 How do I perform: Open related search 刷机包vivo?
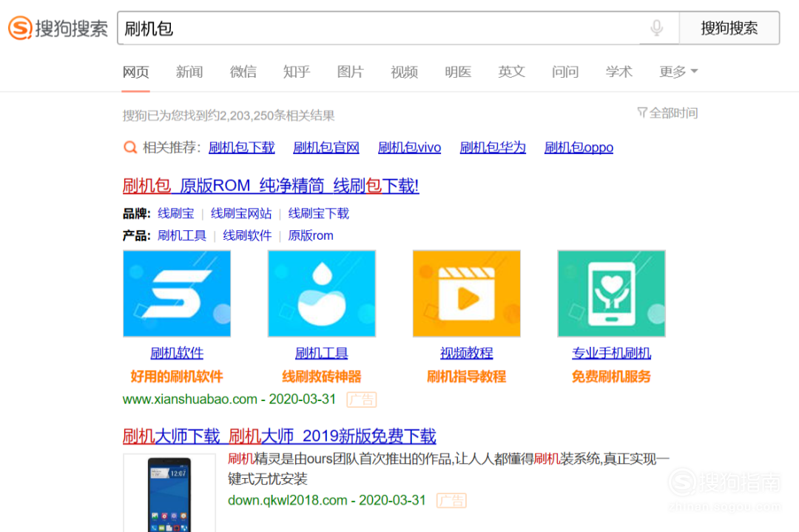coord(410,148)
